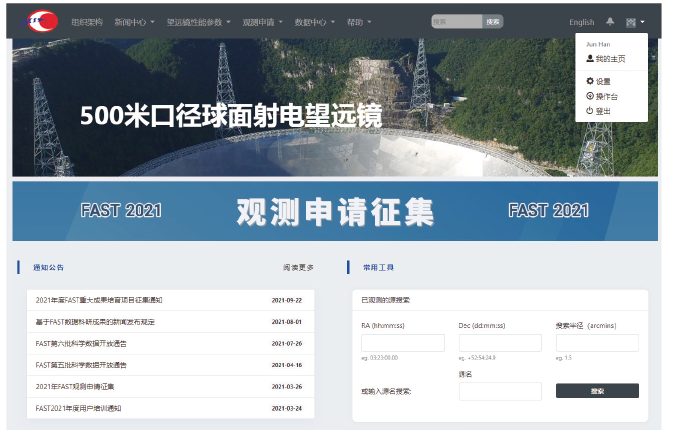This screenshot has height=437, width=673.
Task: Expand the 望远镜性能参数 dropdown menu
Action: pos(198,22)
